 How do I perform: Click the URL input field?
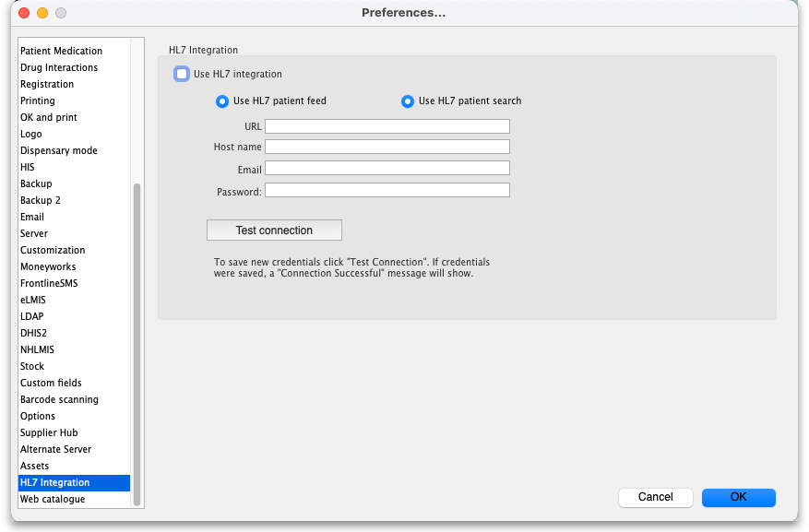[x=387, y=126]
